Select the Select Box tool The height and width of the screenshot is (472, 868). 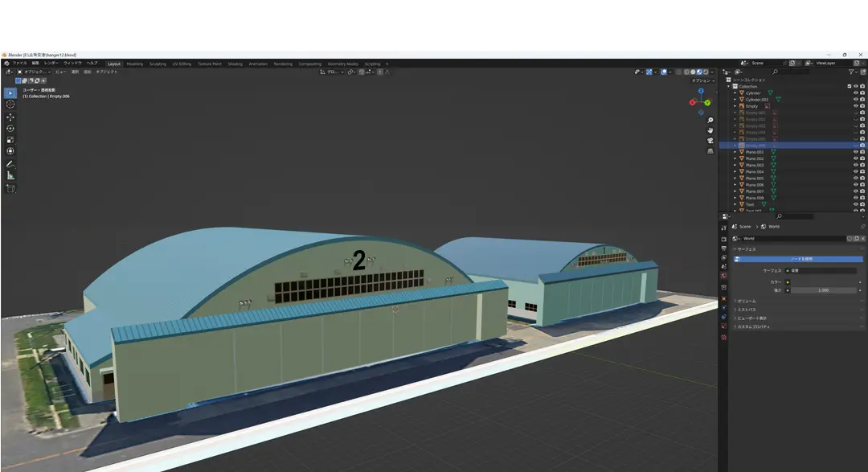(x=10, y=93)
